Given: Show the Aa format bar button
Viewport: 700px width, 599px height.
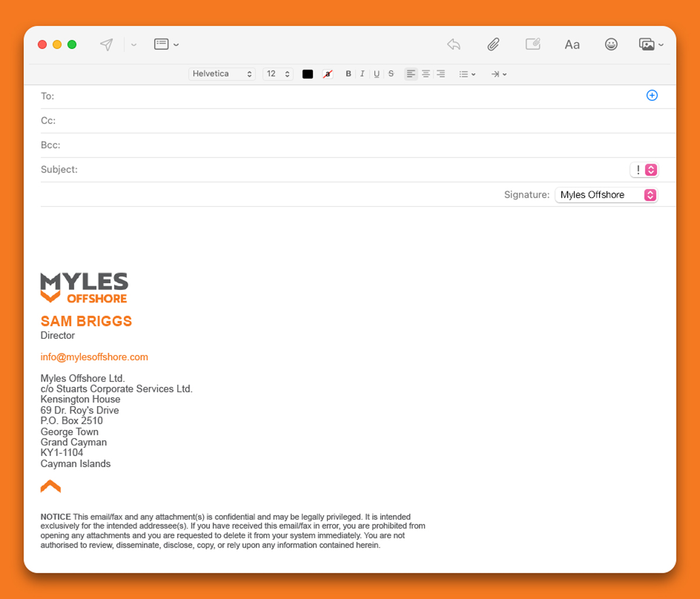Looking at the screenshot, I should 572,44.
